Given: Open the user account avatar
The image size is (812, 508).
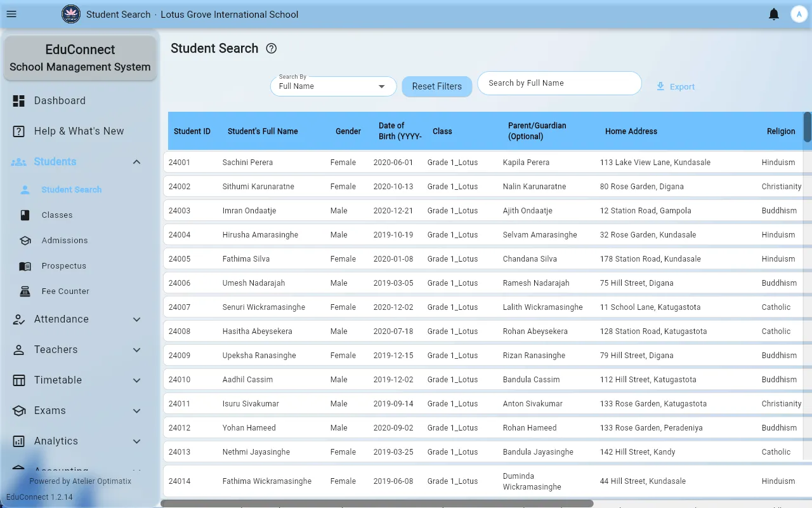Looking at the screenshot, I should pos(798,14).
